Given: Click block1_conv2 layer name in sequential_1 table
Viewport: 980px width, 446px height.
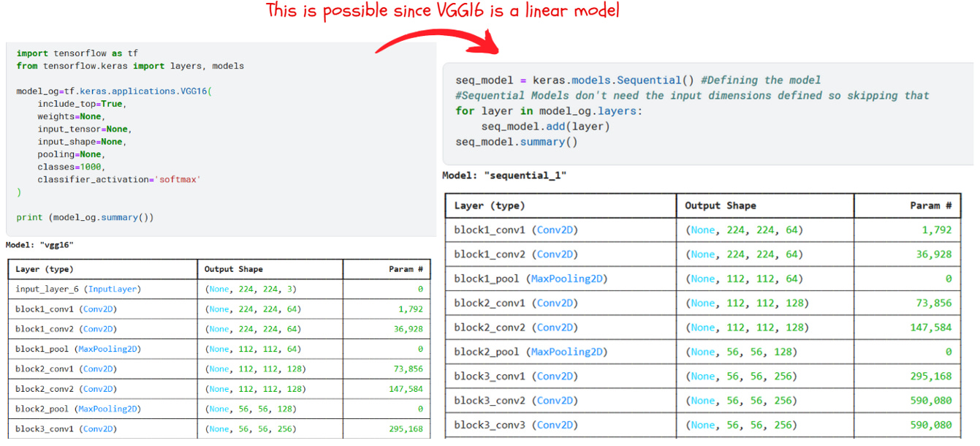Looking at the screenshot, I should coord(516,254).
